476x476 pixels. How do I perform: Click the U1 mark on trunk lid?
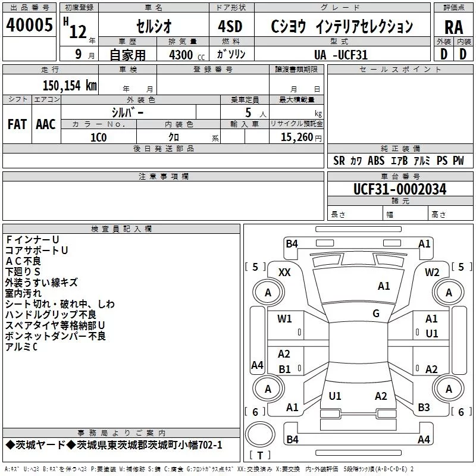(x=335, y=396)
